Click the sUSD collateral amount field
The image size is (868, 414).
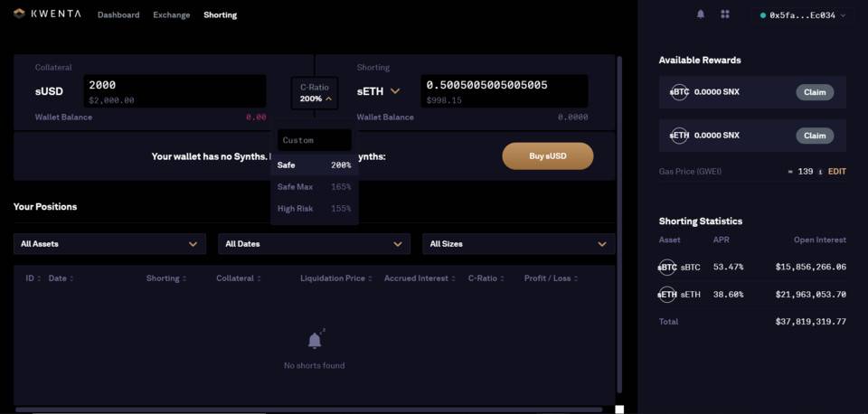175,91
